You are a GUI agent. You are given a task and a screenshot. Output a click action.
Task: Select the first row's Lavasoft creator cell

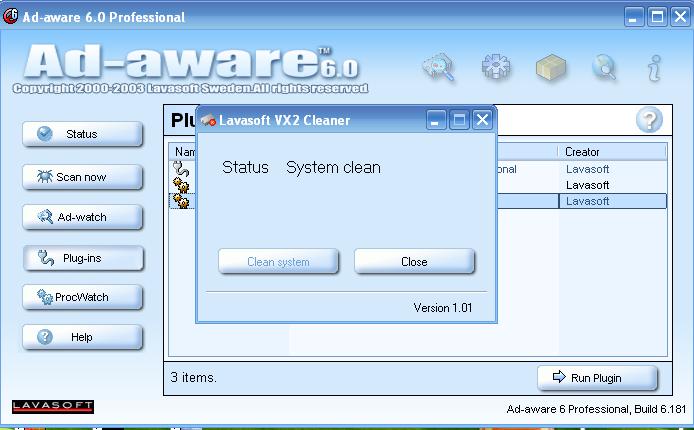pyautogui.click(x=587, y=169)
